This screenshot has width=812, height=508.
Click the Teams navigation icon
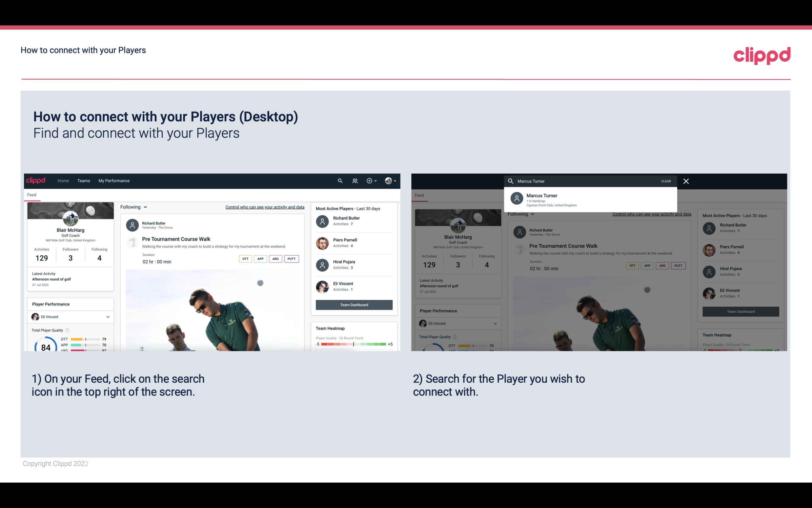coord(84,180)
